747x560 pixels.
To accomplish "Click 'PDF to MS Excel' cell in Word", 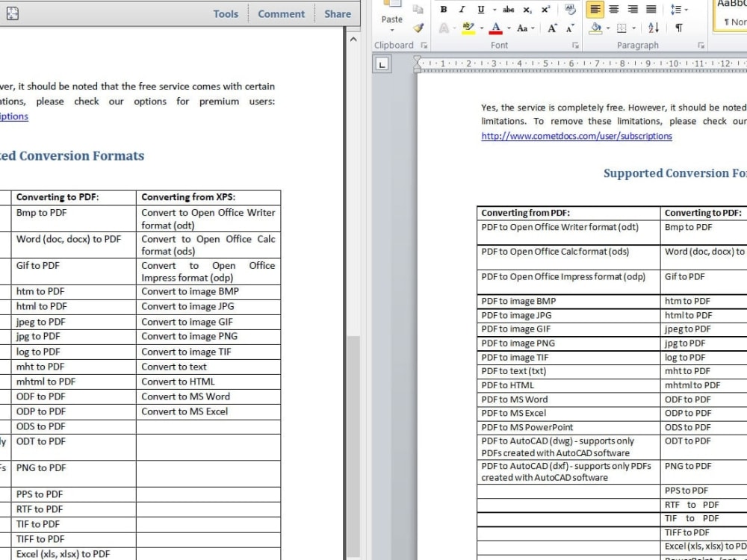I will [568, 414].
